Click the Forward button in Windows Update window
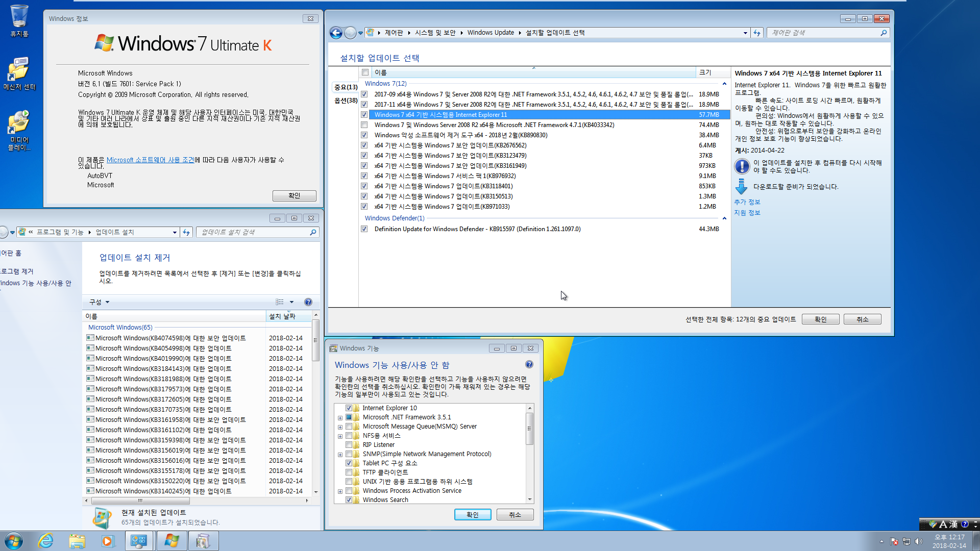Screen dimensions: 980x551 point(350,33)
